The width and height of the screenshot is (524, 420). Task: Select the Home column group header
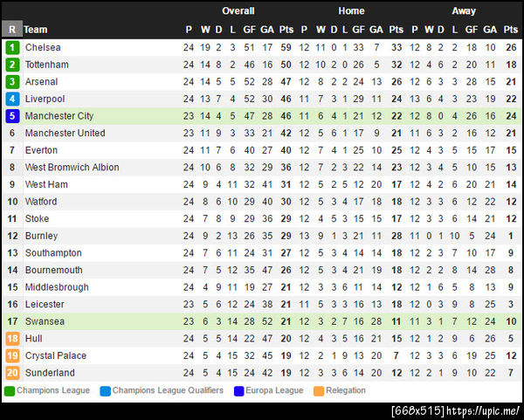[x=351, y=11]
